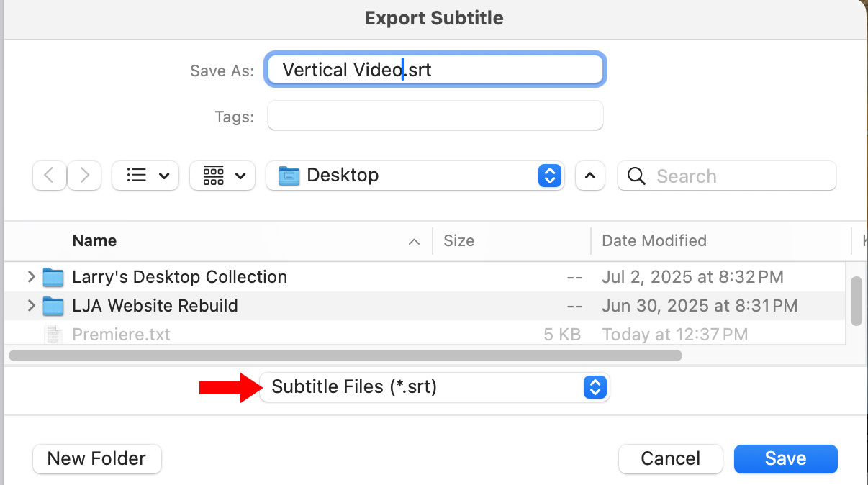The width and height of the screenshot is (868, 485).
Task: Click the Tags input field
Action: tap(435, 116)
